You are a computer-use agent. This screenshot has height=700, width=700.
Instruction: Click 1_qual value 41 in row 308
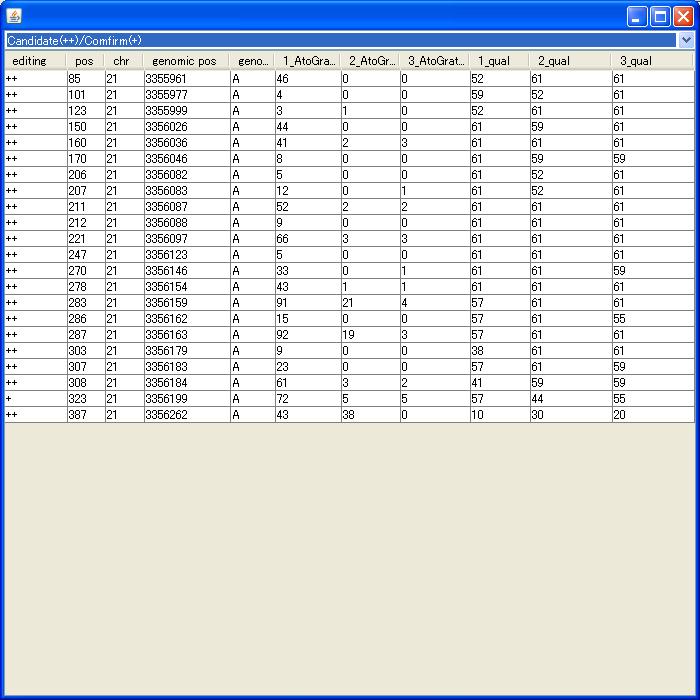pos(500,383)
